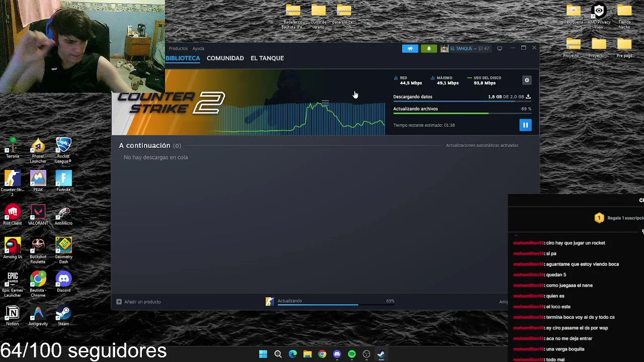Image resolution: width=644 pixels, height=362 pixels.
Task: Select Antigravity desktop icon
Action: [38, 315]
